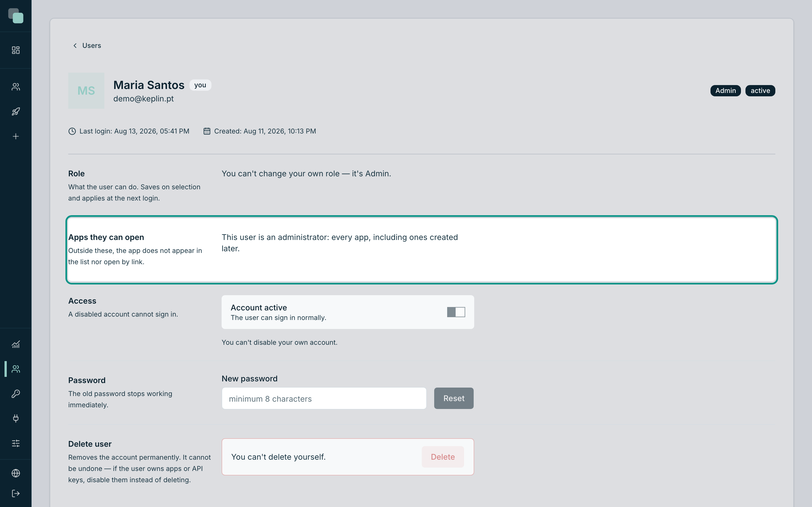The image size is (812, 507).
Task: Click the upper users group sidebar icon
Action: coord(16,87)
